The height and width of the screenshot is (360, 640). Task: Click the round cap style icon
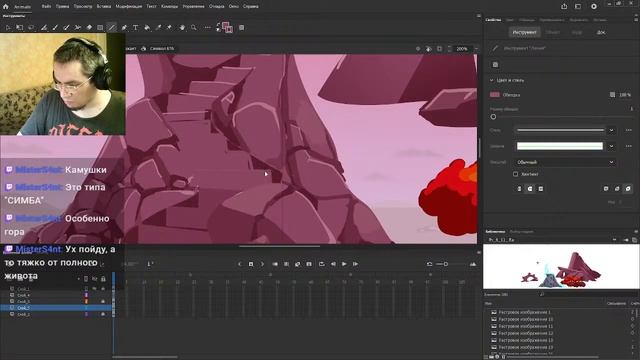coord(530,189)
